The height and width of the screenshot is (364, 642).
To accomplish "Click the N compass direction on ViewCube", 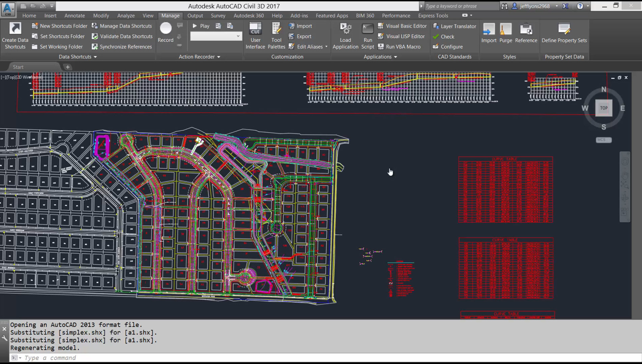I will 604,89.
